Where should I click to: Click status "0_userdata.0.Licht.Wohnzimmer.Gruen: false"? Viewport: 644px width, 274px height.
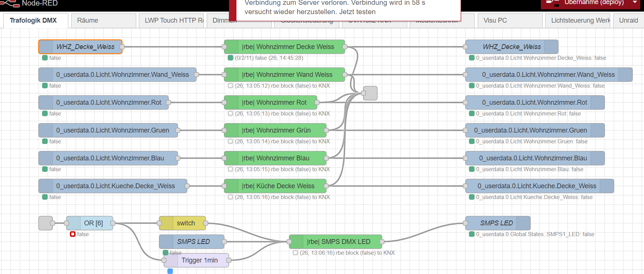point(532,141)
